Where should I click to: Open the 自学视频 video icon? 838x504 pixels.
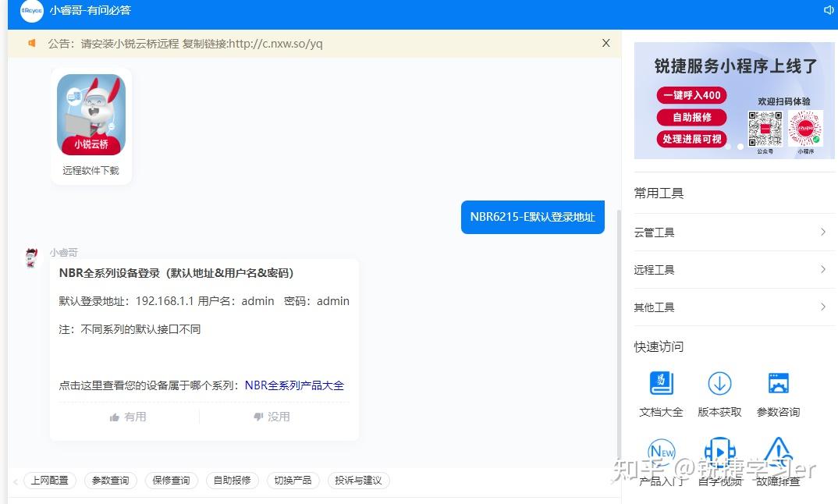coord(720,453)
